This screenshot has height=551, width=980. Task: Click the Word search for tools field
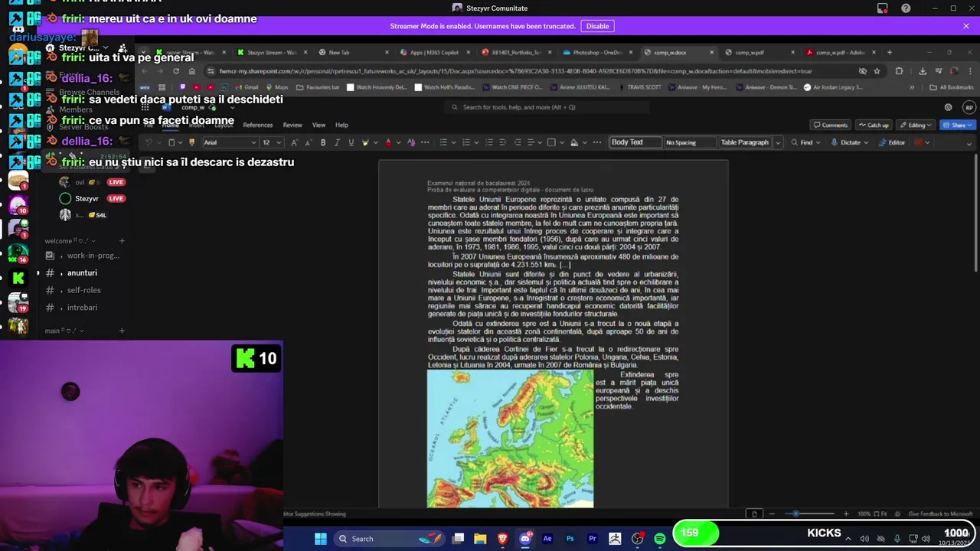tap(547, 107)
